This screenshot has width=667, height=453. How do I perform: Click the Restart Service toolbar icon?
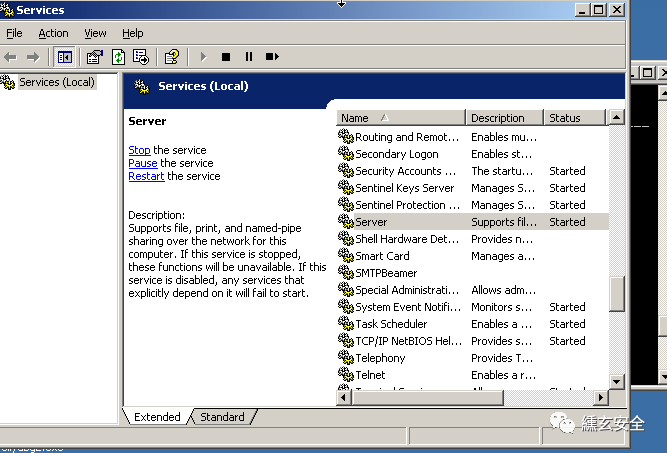tap(272, 57)
